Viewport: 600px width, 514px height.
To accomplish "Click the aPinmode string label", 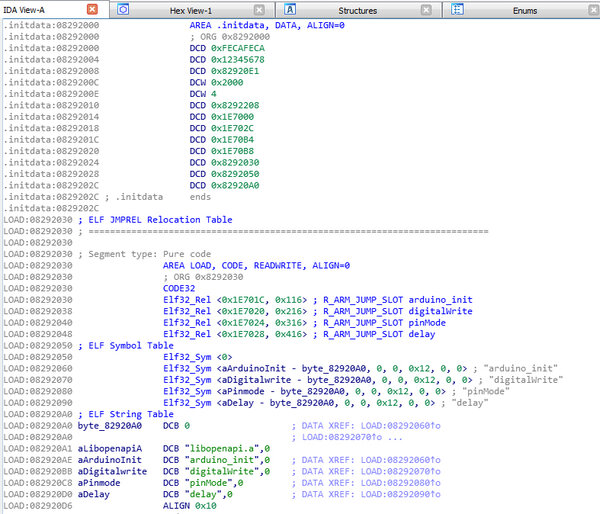I will tap(99, 483).
